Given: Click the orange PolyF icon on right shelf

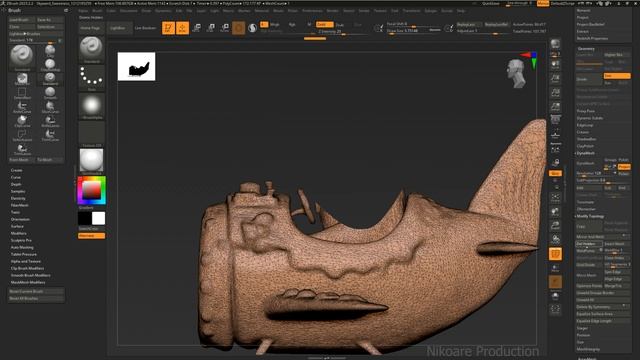Looking at the screenshot, I should [555, 254].
